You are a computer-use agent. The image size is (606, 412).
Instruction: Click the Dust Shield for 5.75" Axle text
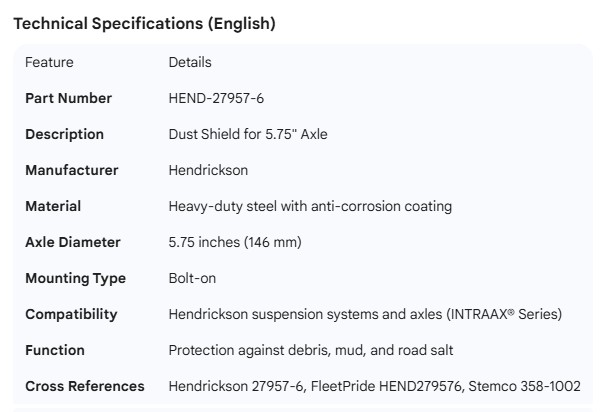tap(248, 134)
